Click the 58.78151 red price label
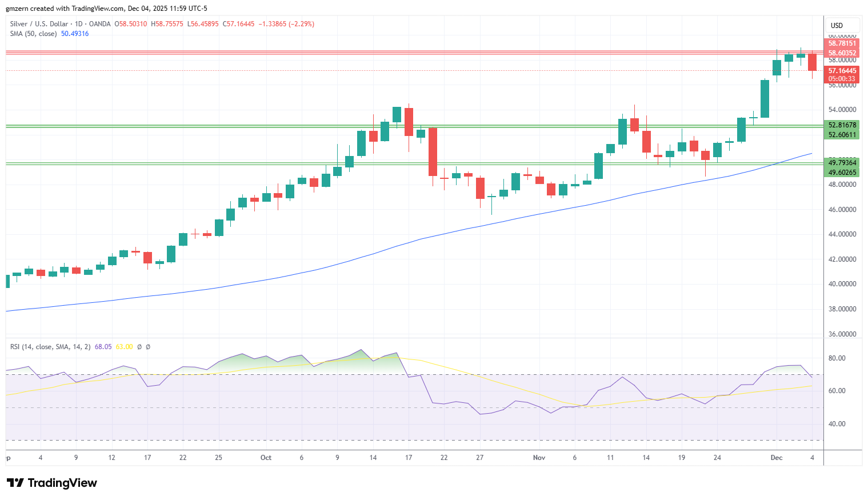 pyautogui.click(x=842, y=43)
